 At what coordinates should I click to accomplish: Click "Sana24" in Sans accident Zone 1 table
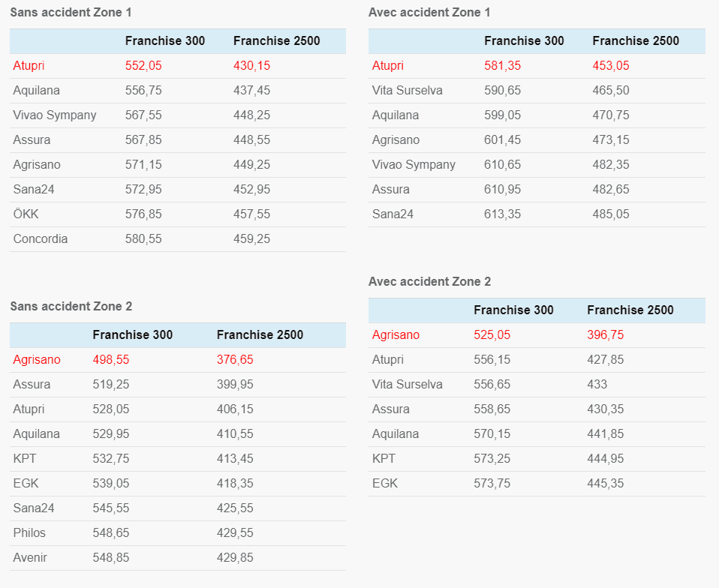coord(34,189)
